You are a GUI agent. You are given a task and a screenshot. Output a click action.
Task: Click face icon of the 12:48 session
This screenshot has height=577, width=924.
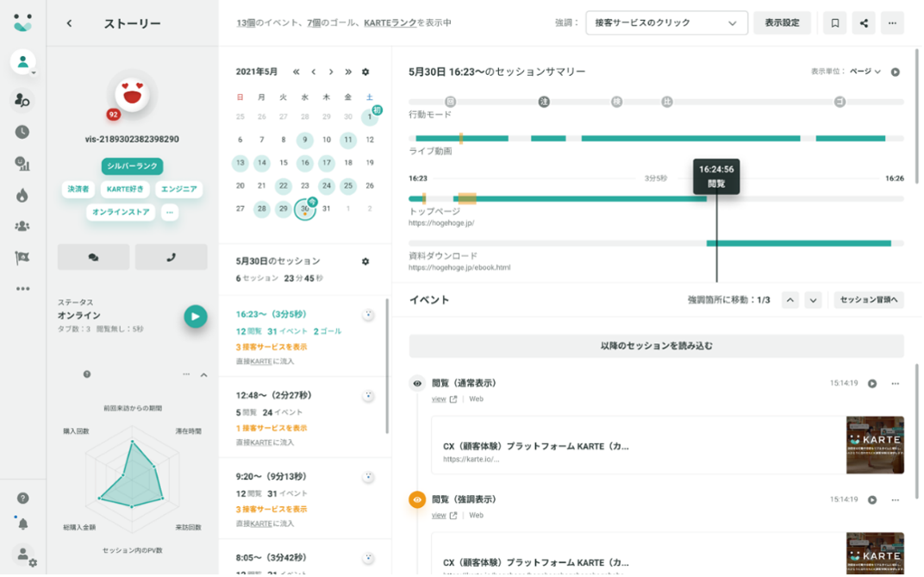[368, 396]
